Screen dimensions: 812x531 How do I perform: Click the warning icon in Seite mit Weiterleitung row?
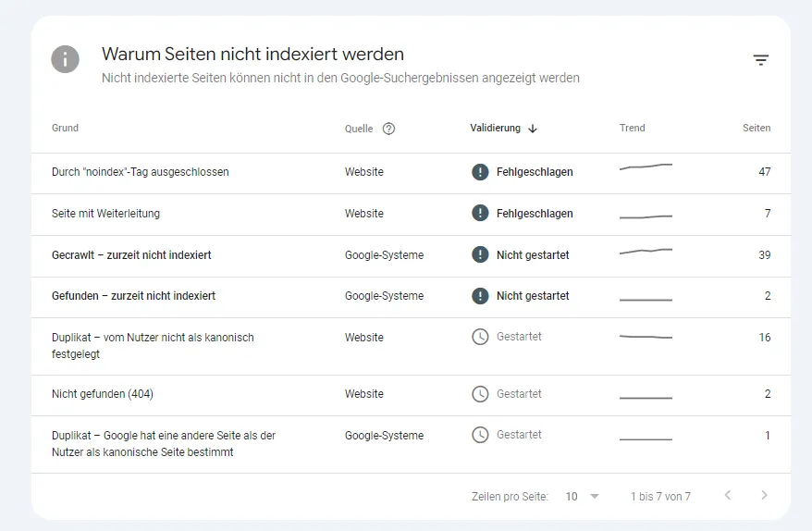(480, 213)
